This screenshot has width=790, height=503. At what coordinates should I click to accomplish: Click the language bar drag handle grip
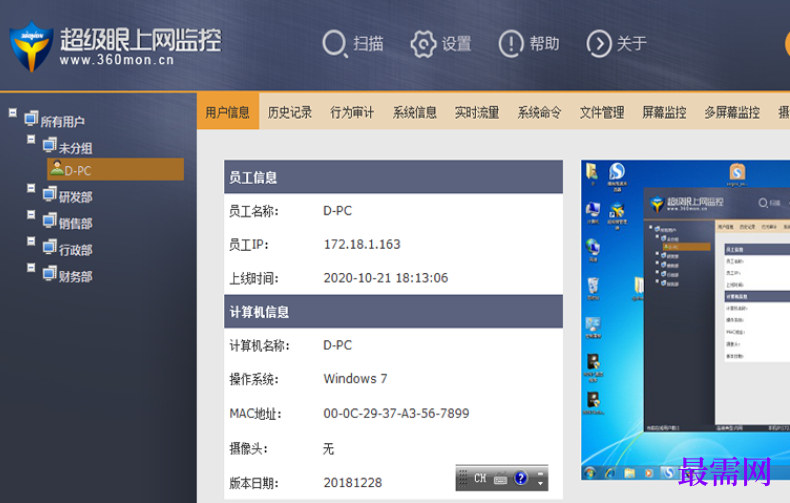(463, 478)
